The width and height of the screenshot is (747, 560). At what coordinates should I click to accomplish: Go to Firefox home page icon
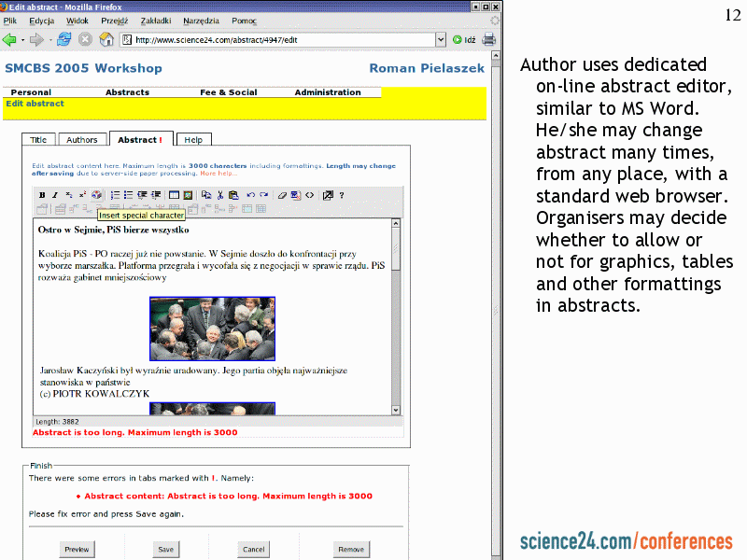tap(106, 39)
